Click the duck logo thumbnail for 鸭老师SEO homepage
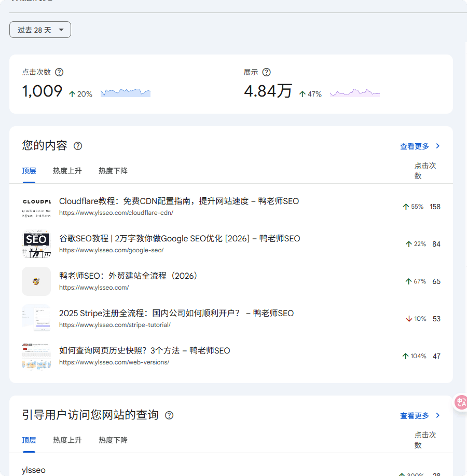 coord(36,281)
